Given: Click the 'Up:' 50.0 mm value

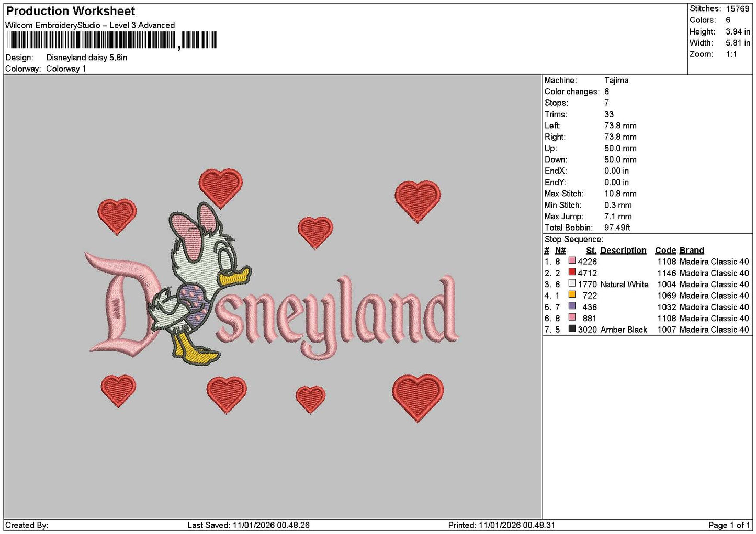Looking at the screenshot, I should (620, 149).
